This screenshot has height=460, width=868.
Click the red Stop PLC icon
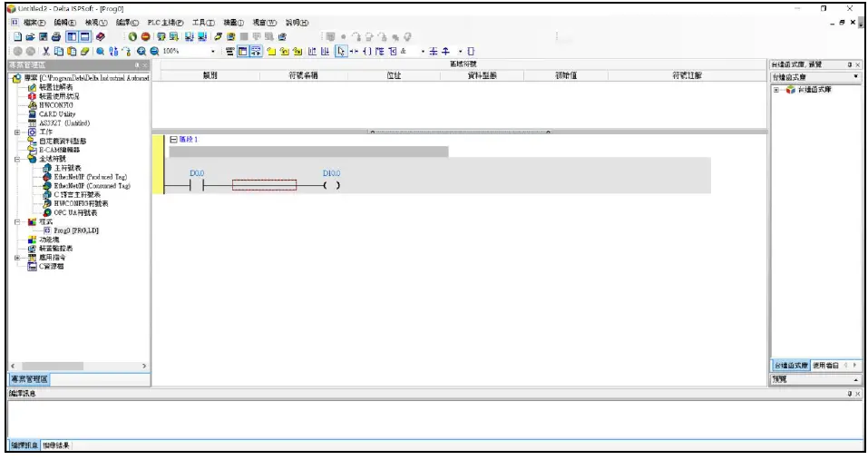tap(146, 36)
